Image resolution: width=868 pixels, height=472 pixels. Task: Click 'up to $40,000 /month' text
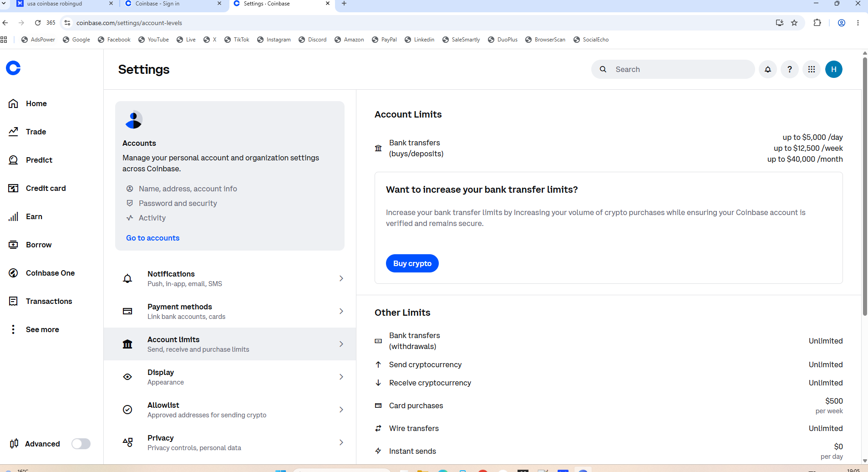[805, 159]
